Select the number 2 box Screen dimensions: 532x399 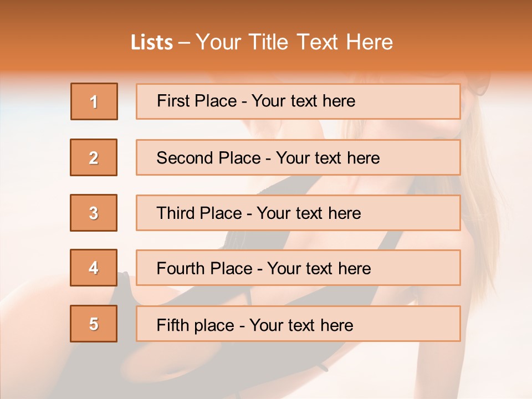(94, 157)
